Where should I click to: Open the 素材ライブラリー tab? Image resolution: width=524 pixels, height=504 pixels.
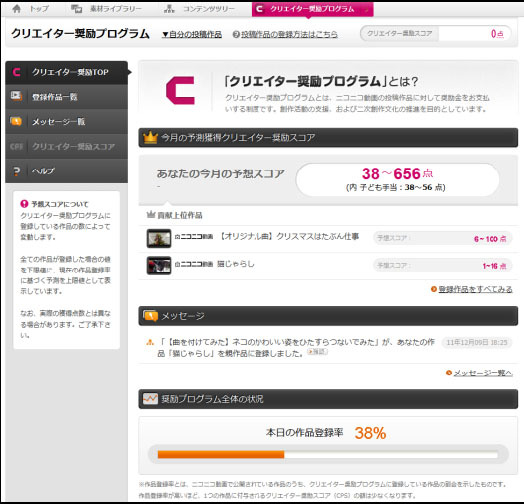(x=107, y=9)
